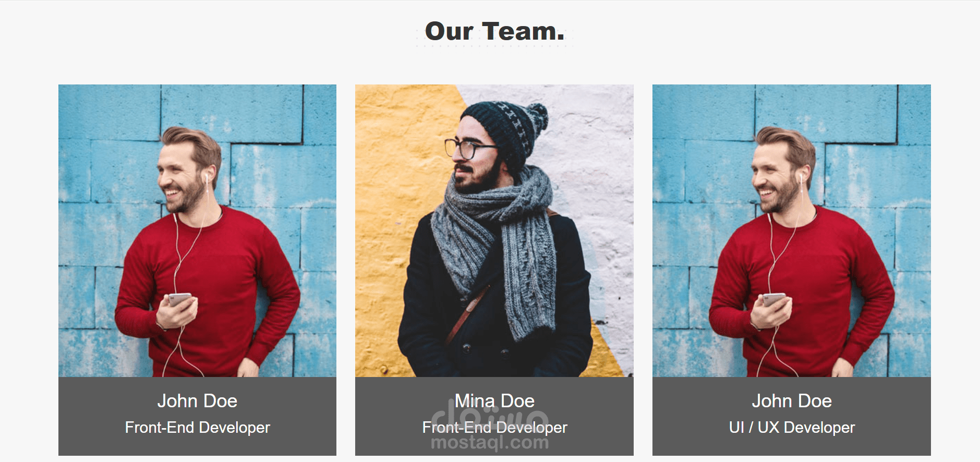Click the mostaql.com watermark text
The image size is (980, 462).
coord(490,443)
